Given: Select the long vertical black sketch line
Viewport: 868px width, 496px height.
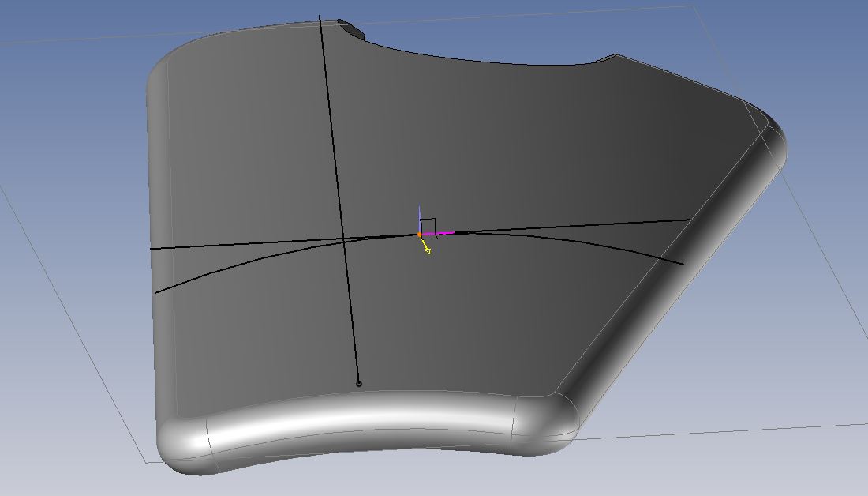Looking at the screenshot, I should click(x=339, y=200).
